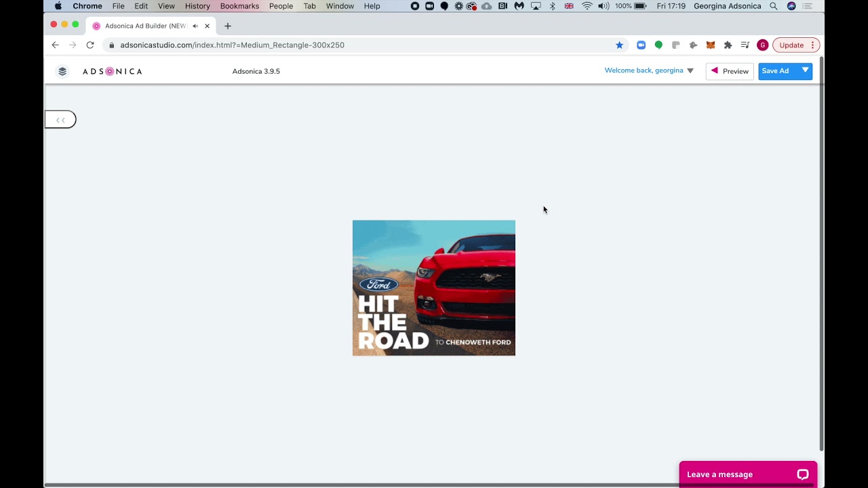This screenshot has height=488, width=868.
Task: Click the gray extension icon beside green circle
Action: tap(675, 45)
